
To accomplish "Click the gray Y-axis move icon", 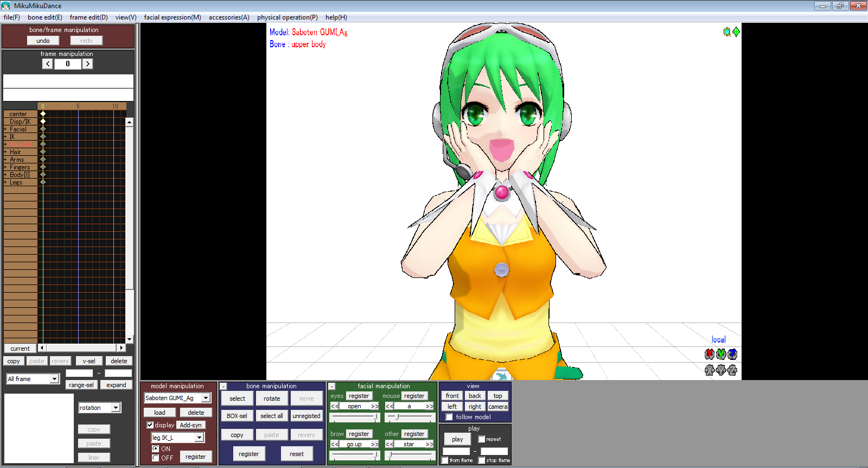I will [721, 370].
